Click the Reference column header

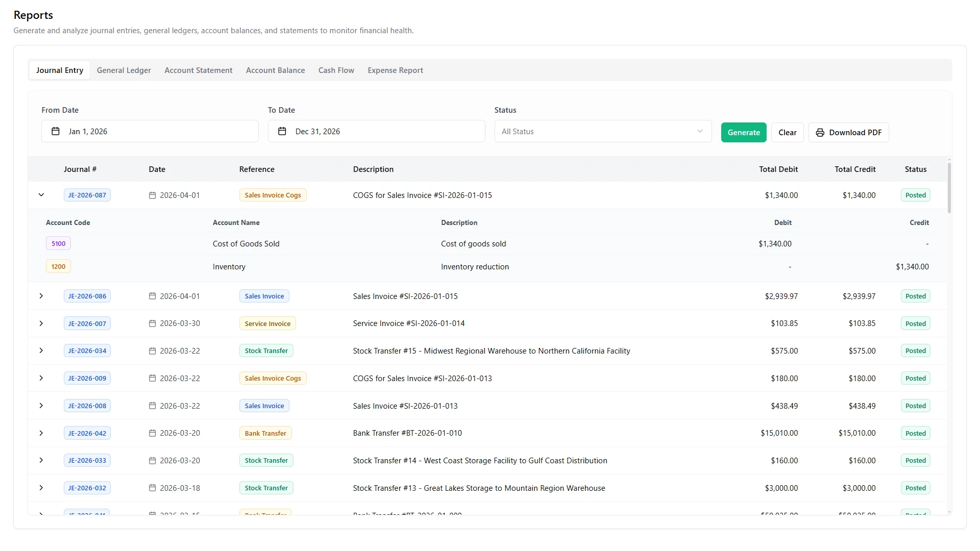[257, 169]
